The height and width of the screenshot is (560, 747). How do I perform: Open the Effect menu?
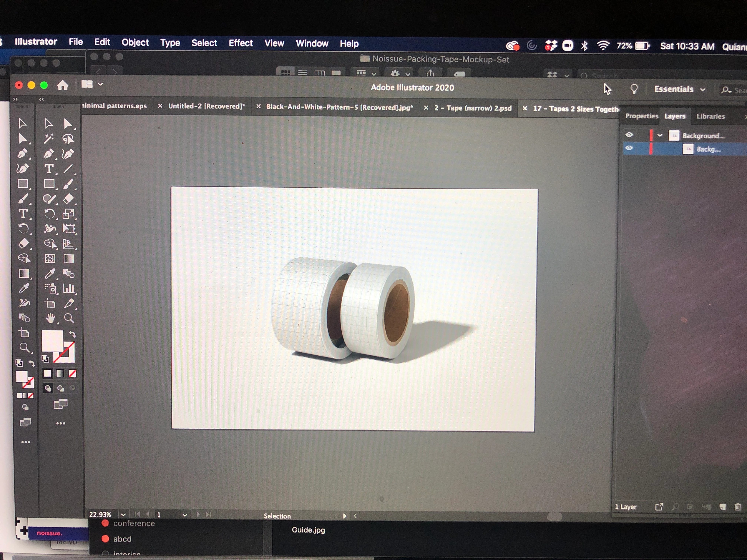tap(240, 43)
